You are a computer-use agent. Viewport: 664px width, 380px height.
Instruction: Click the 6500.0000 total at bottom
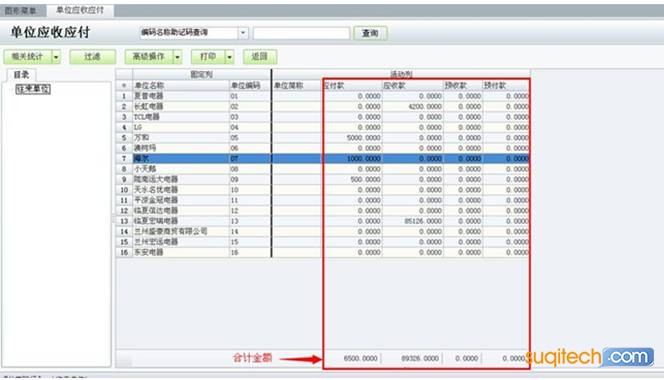(x=360, y=358)
